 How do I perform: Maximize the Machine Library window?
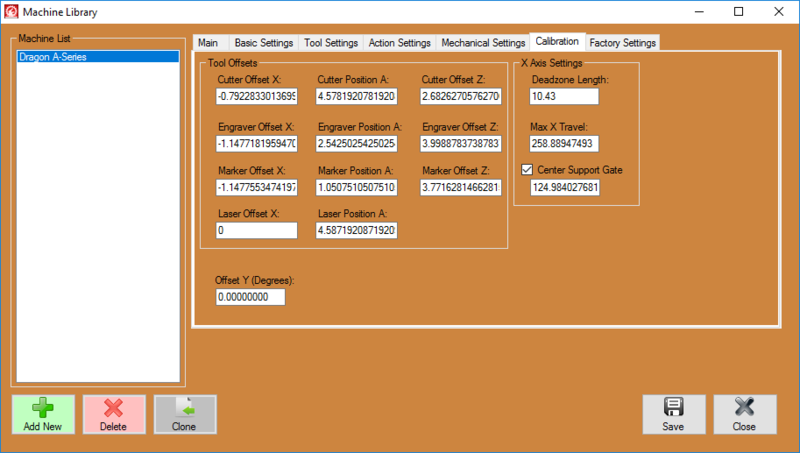[x=739, y=11]
